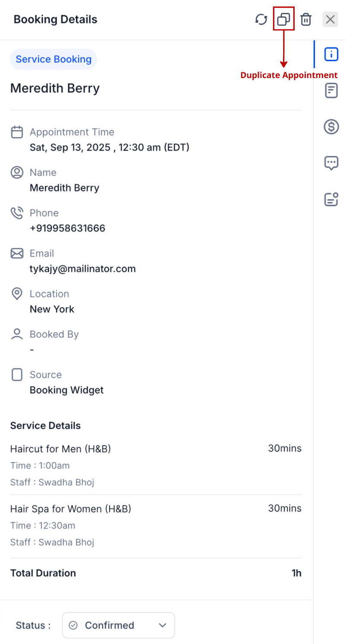Click the Service Booking tag
Image resolution: width=346 pixels, height=644 pixels.
53,59
